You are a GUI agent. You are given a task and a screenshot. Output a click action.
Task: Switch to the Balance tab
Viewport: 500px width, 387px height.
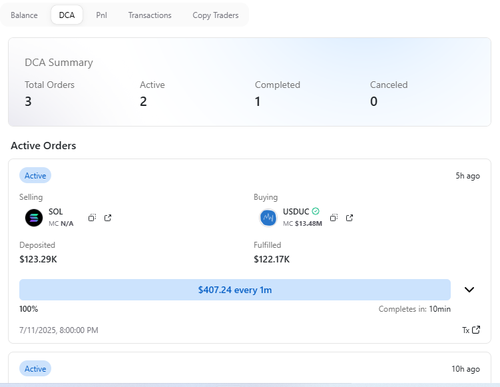click(24, 15)
